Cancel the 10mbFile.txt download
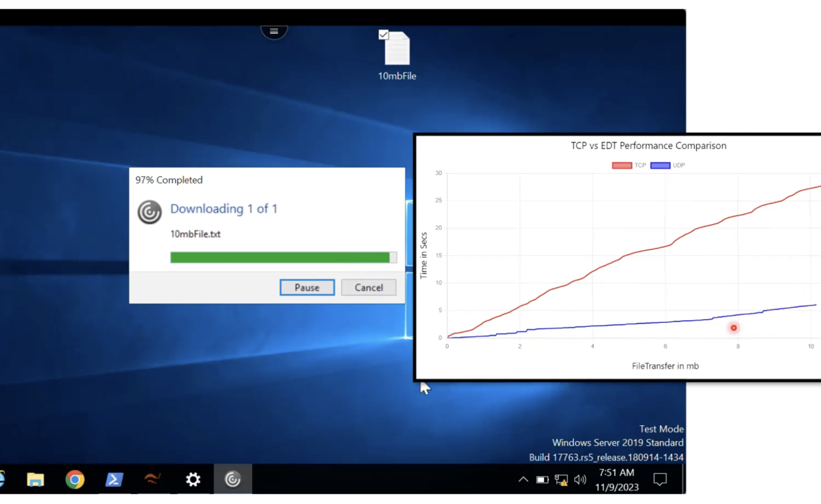The height and width of the screenshot is (504, 821). 368,287
